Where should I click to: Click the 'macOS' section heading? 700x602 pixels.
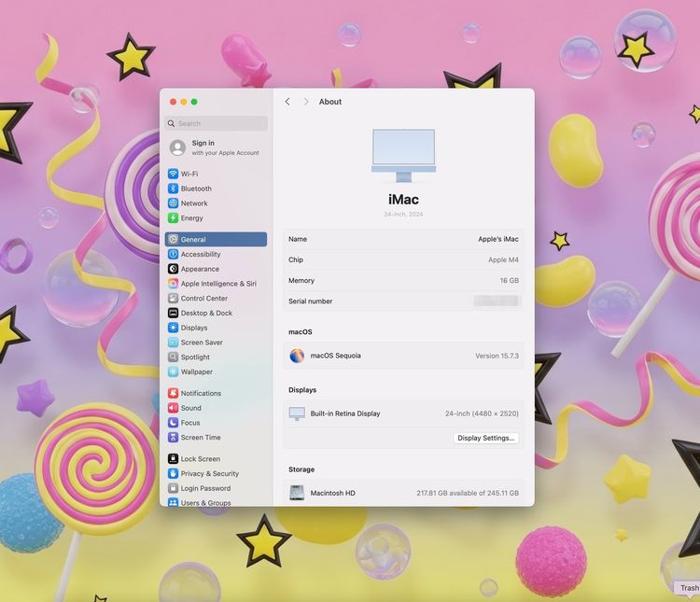pos(300,332)
